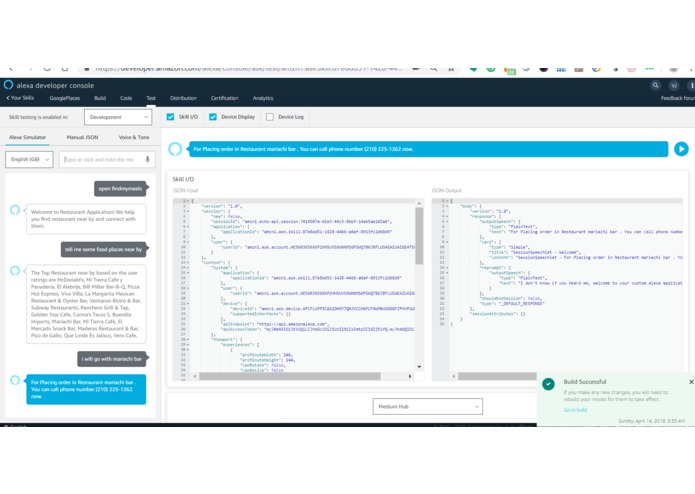Click the top blue speech bar text

(x=303, y=149)
